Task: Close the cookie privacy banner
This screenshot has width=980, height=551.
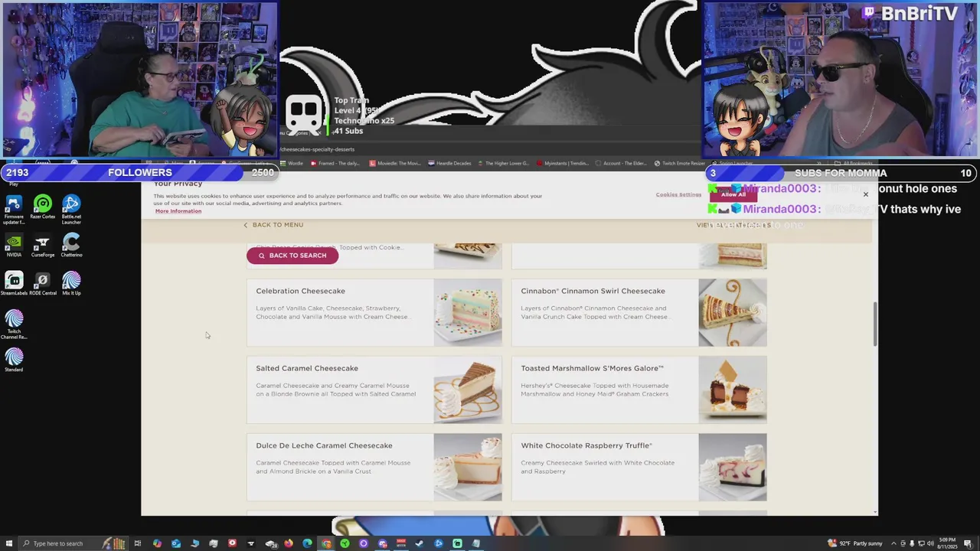Action: pos(866,194)
